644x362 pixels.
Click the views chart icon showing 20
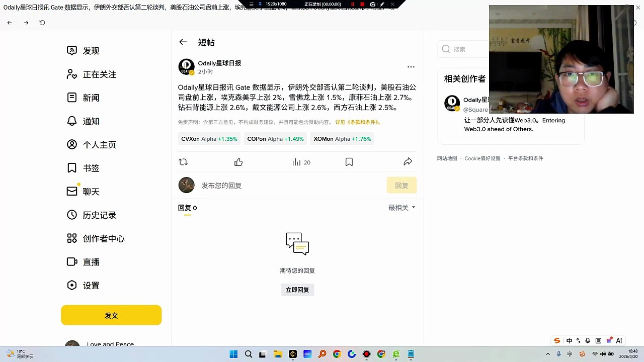tap(296, 162)
